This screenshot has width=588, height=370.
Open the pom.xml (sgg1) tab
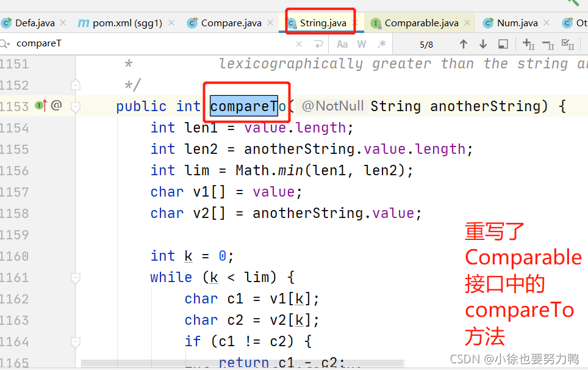click(x=127, y=23)
